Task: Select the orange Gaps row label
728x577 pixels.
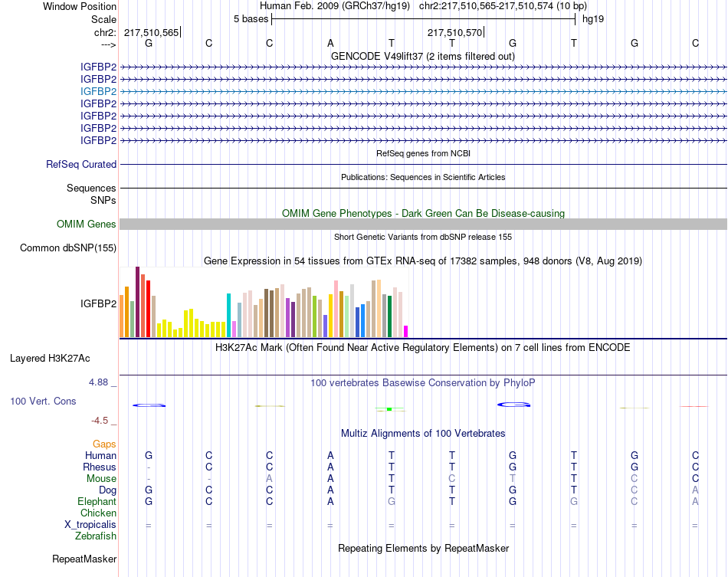Action: pyautogui.click(x=104, y=444)
